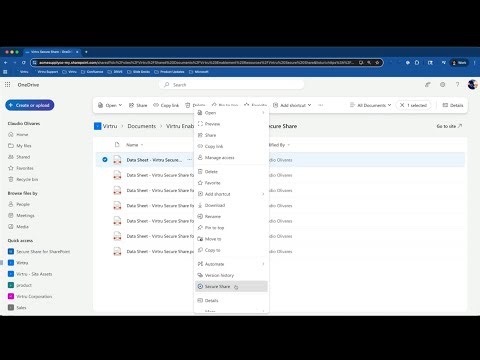Open Virtru - Site Assets quick access
Screen dimensions: 480x360
click(x=30, y=274)
